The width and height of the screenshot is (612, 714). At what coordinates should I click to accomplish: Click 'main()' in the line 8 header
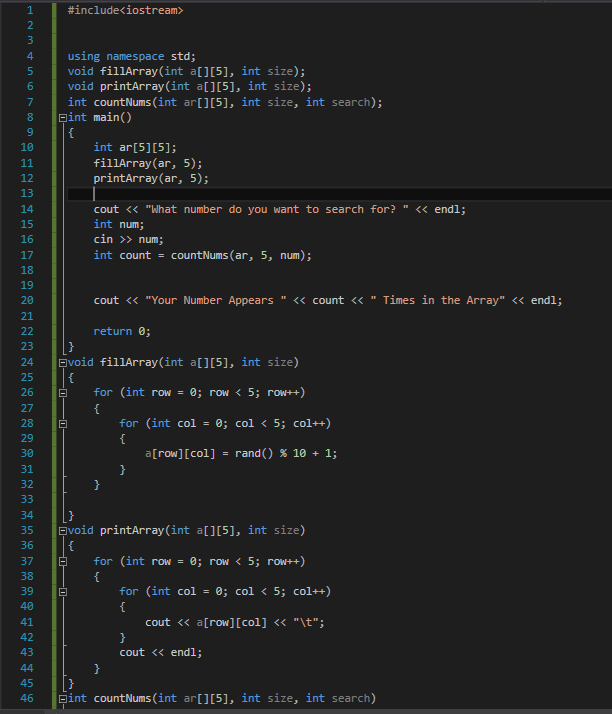pos(112,117)
